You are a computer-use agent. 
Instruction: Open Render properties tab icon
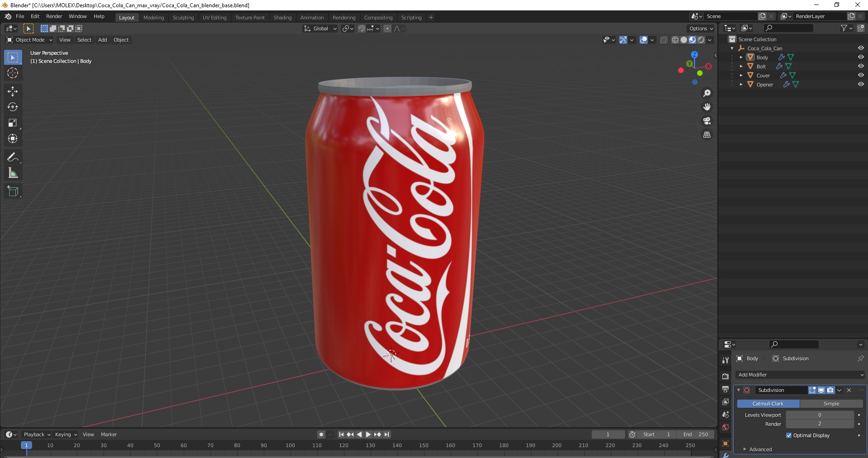[725, 376]
